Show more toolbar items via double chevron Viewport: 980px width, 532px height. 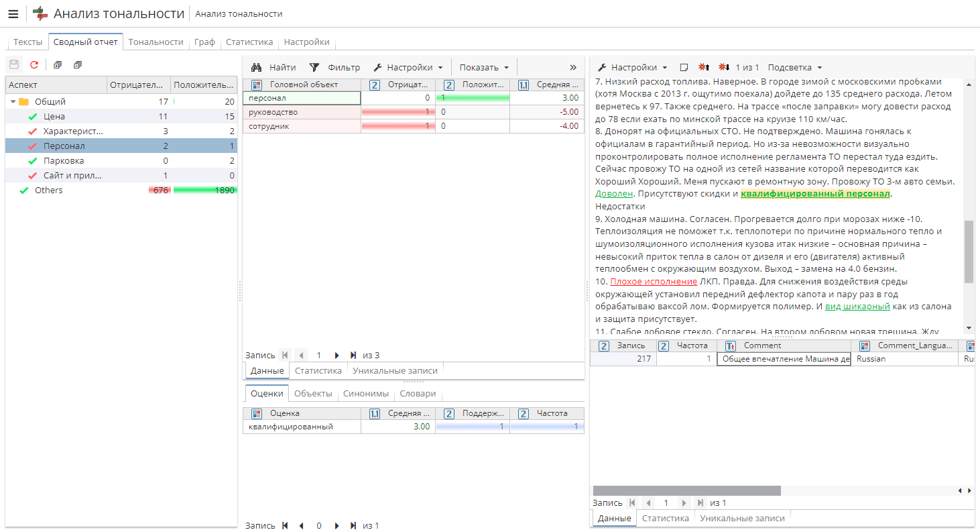pyautogui.click(x=573, y=67)
